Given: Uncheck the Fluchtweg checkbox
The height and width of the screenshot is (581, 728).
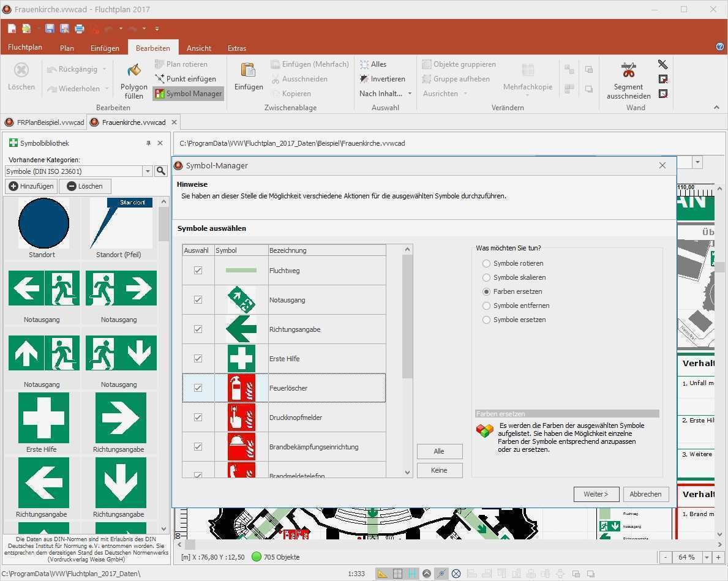Looking at the screenshot, I should click(x=198, y=271).
